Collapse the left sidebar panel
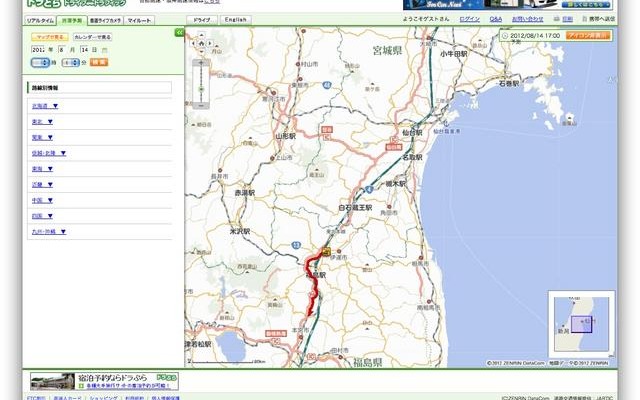640x400 pixels. pos(179,33)
